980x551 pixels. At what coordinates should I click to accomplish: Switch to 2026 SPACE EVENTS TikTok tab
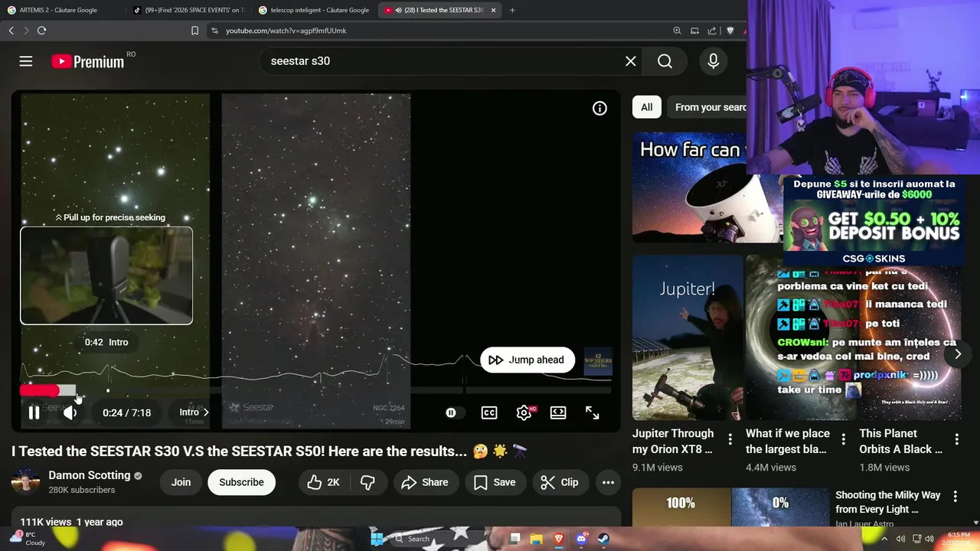pyautogui.click(x=188, y=10)
